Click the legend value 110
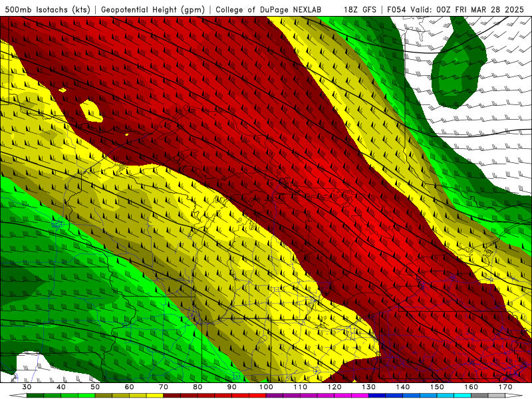 pos(301,387)
